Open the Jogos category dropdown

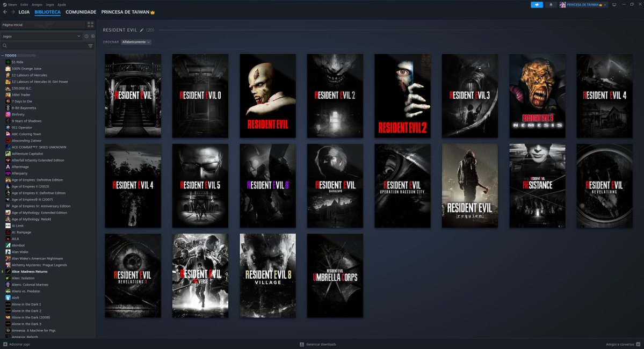[x=41, y=36]
